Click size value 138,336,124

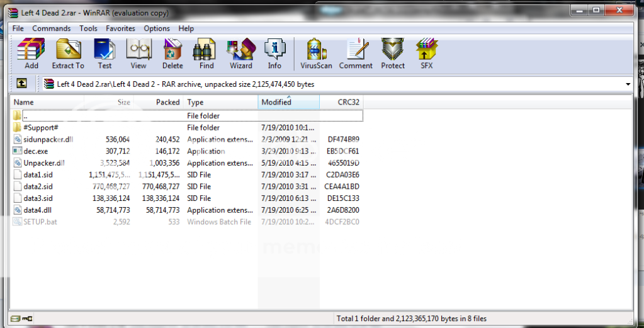click(x=111, y=198)
